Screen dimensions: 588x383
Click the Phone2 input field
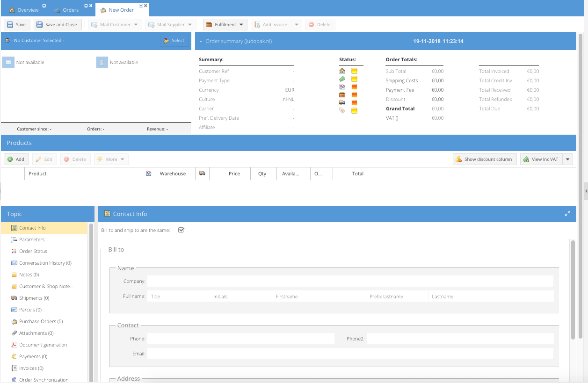[460, 339]
